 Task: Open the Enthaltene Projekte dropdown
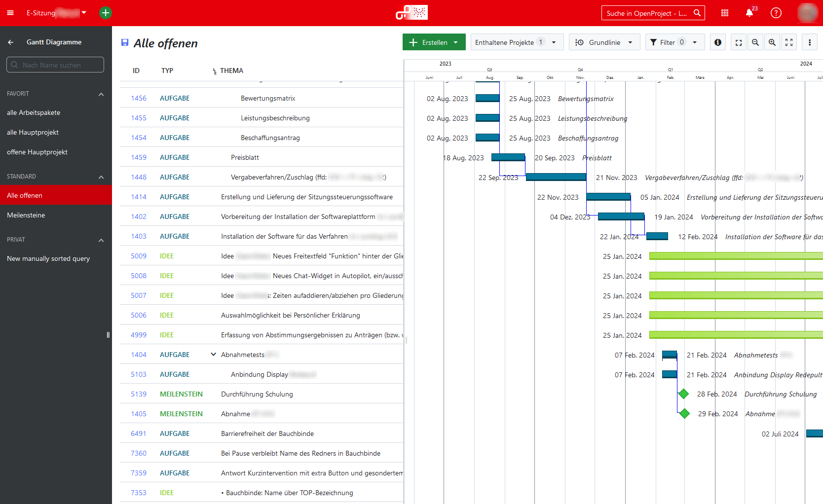[x=515, y=42]
